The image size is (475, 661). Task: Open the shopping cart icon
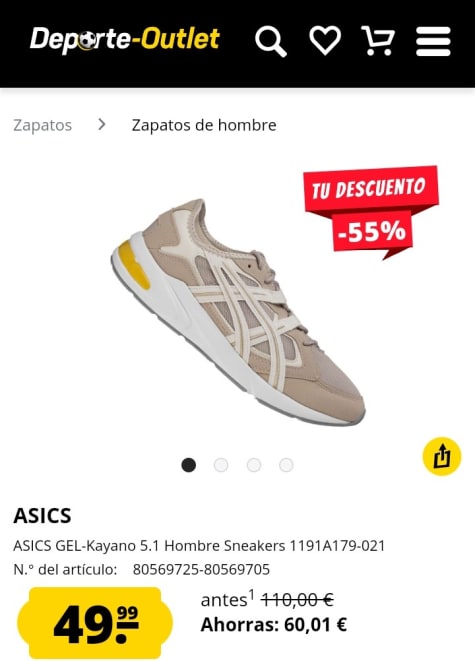[378, 40]
